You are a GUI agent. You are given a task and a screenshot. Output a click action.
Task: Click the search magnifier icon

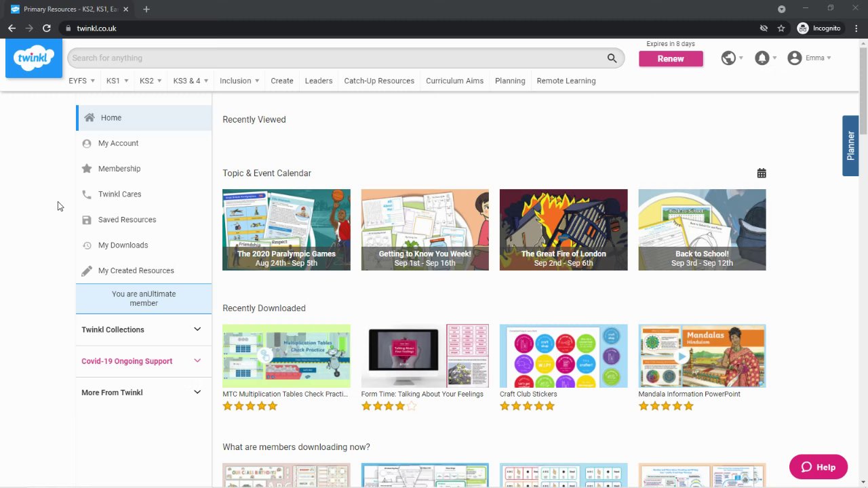point(612,58)
